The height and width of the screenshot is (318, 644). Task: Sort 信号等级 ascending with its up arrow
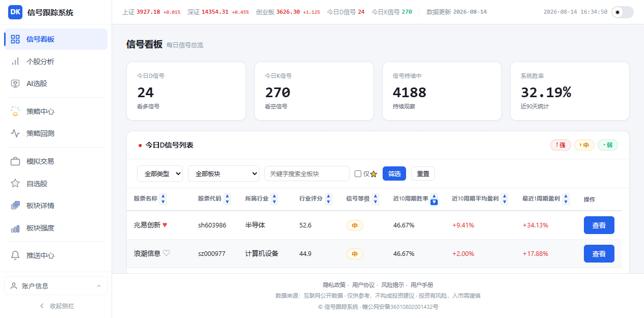click(375, 196)
